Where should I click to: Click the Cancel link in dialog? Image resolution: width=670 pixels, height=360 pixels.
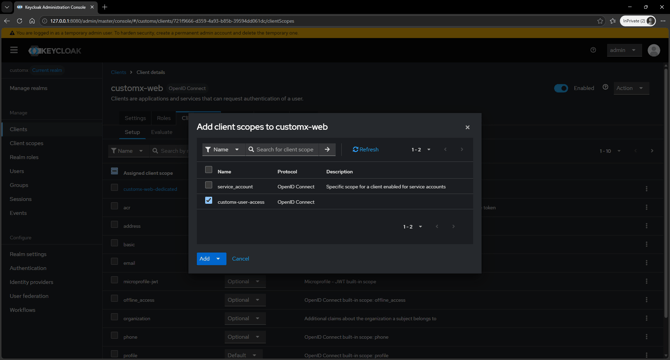(241, 259)
